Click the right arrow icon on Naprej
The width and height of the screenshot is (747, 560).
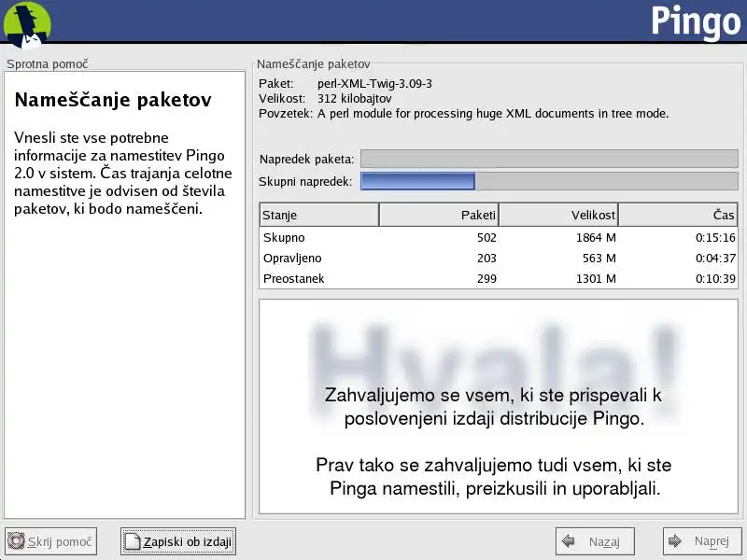tap(675, 541)
